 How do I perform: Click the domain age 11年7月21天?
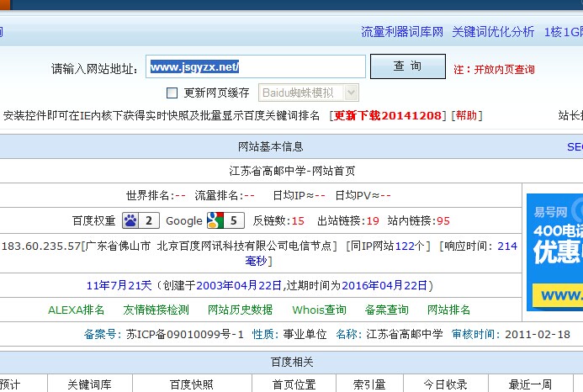pos(119,286)
